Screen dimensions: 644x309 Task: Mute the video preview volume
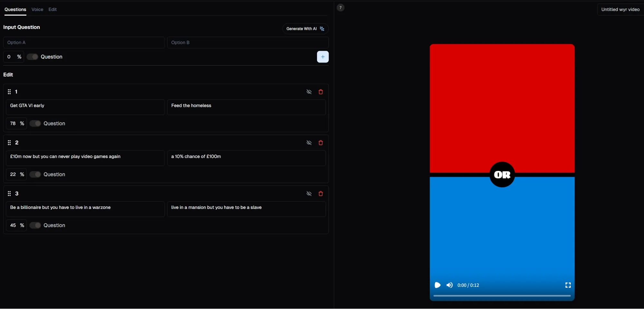(x=449, y=285)
